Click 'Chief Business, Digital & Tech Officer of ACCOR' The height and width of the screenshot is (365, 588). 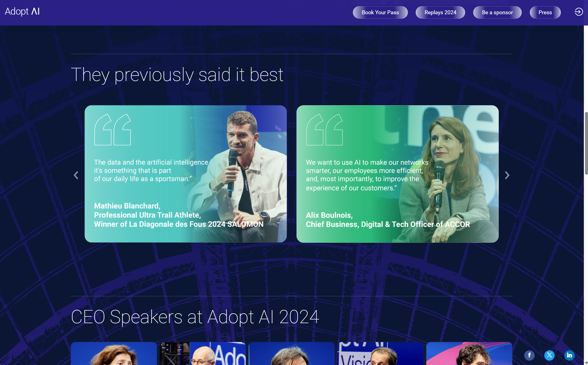coord(388,224)
